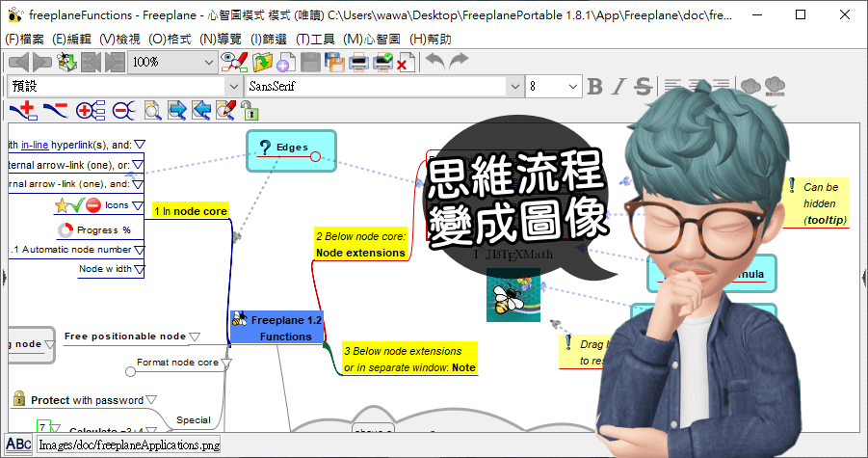This screenshot has height=458, width=868.
Task: Open the (T)工具 menu
Action: 315,40
